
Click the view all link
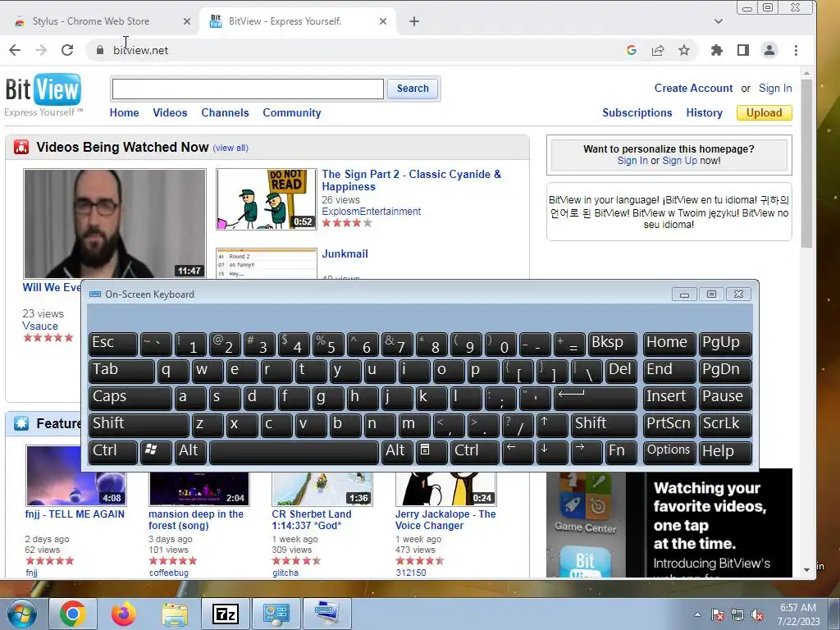tap(231, 148)
